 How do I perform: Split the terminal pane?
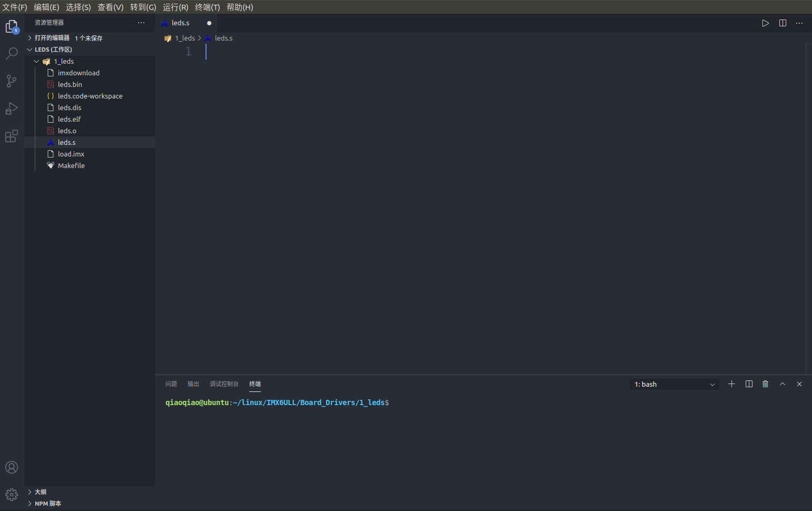[x=749, y=384]
